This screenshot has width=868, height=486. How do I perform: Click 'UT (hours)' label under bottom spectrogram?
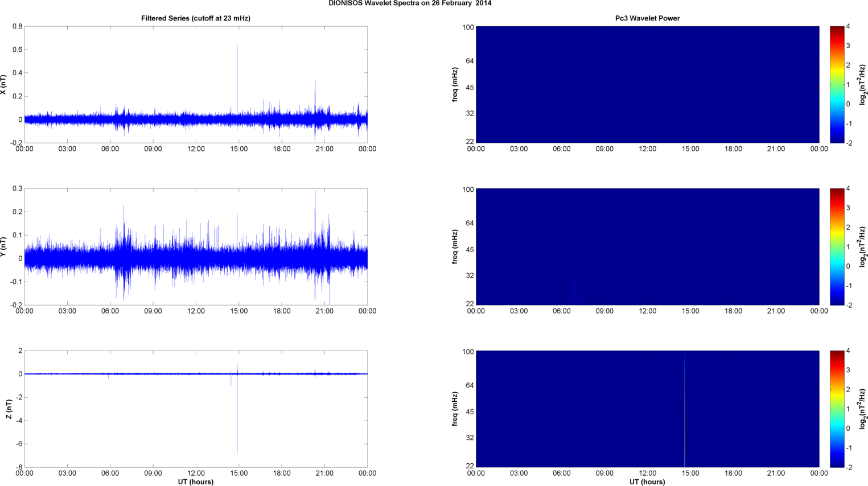647,482
